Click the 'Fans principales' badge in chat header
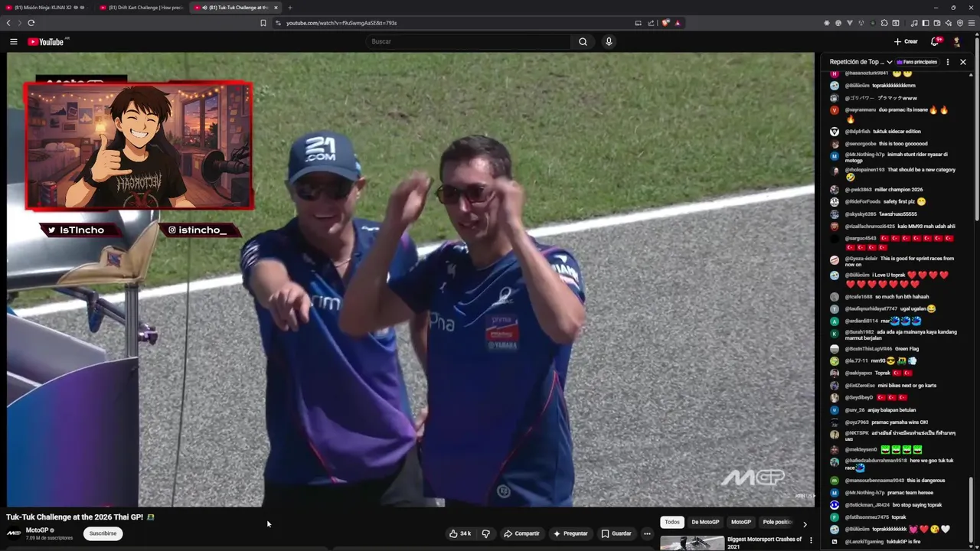 (916, 62)
